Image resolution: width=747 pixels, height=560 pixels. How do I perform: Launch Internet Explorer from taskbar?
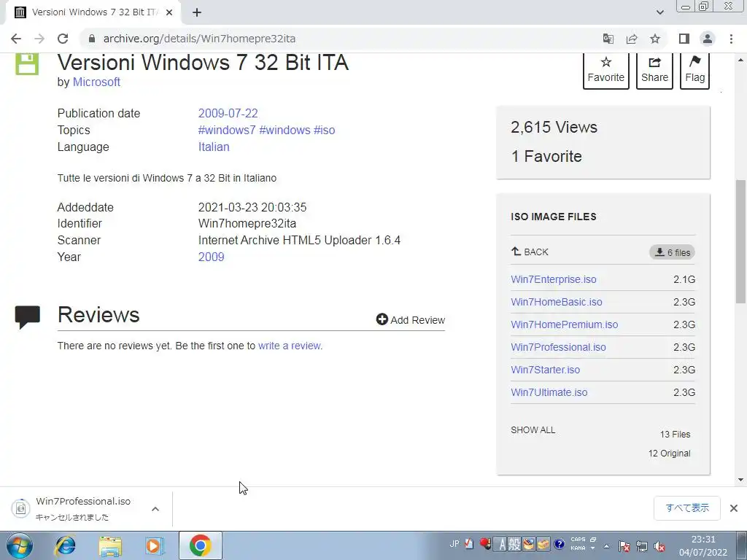64,545
